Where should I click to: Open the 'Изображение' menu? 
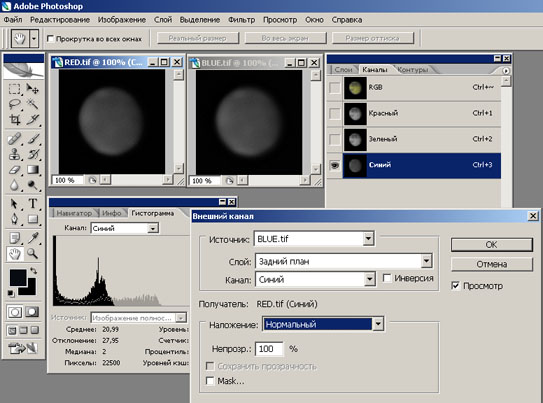(x=122, y=20)
